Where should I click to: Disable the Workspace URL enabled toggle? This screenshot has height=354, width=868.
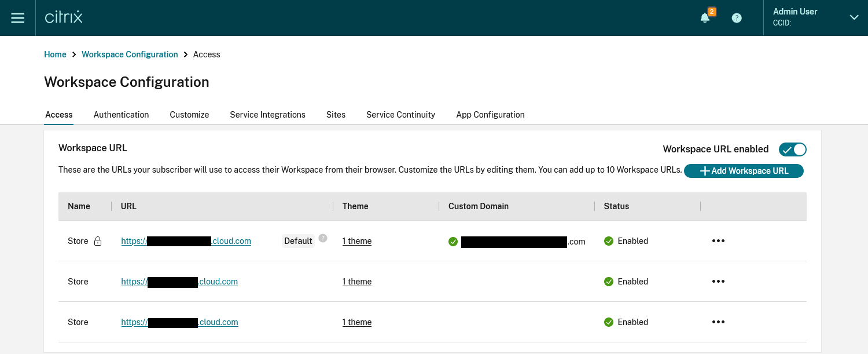point(792,149)
